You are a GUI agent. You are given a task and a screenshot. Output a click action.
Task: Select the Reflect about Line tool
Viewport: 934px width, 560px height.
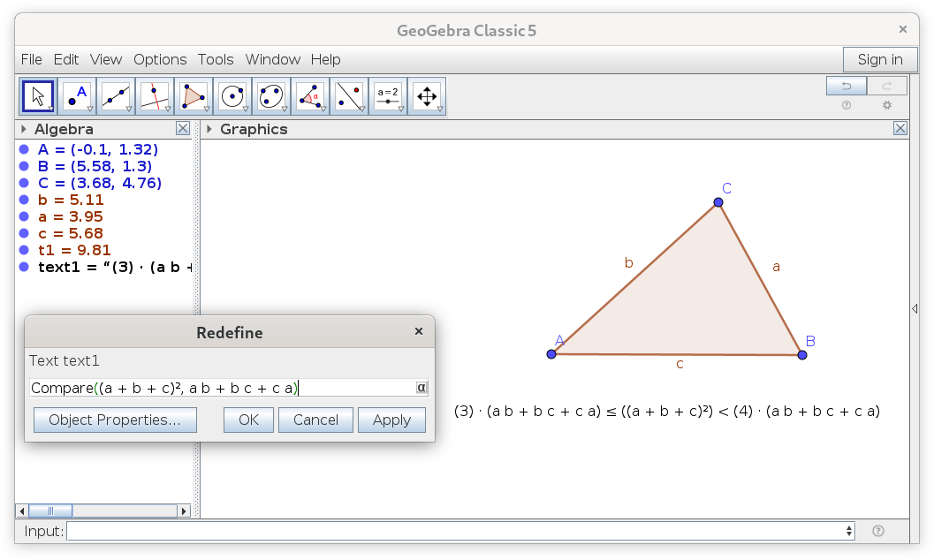348,95
